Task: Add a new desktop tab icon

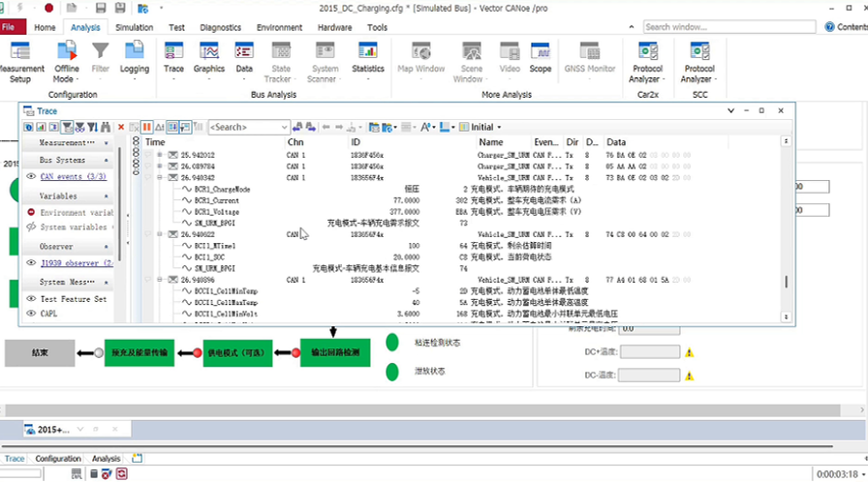Action: coord(137,458)
